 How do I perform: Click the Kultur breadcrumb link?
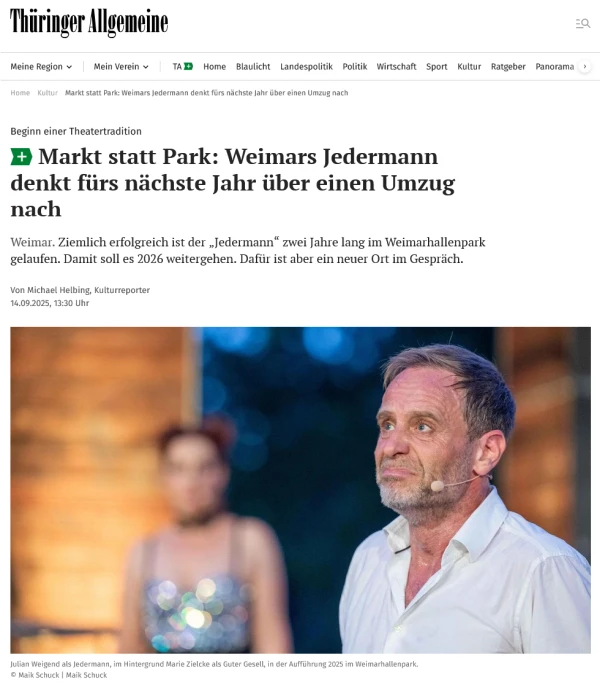coord(47,93)
